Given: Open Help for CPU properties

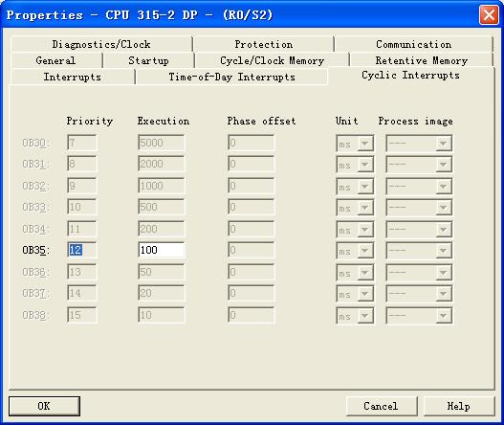Looking at the screenshot, I should (459, 406).
